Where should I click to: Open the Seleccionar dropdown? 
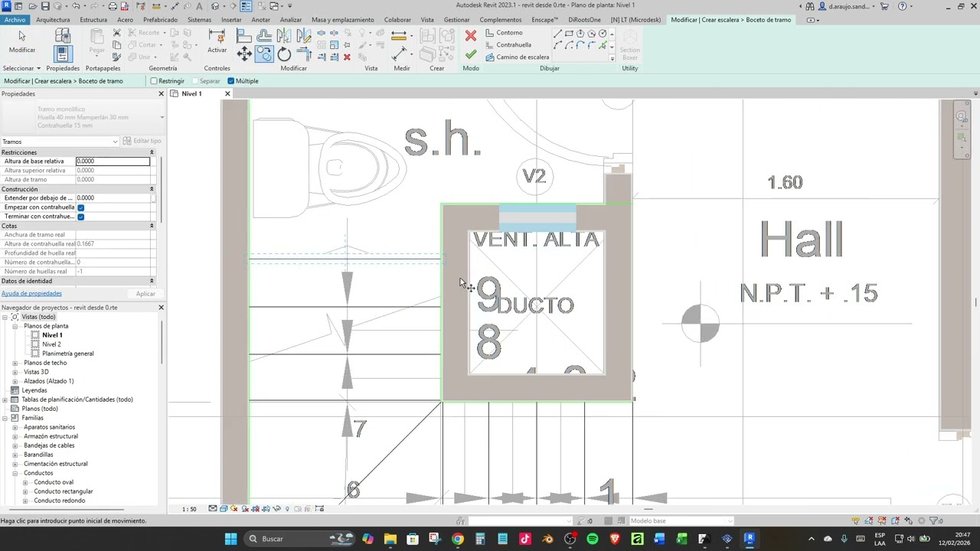pyautogui.click(x=22, y=68)
